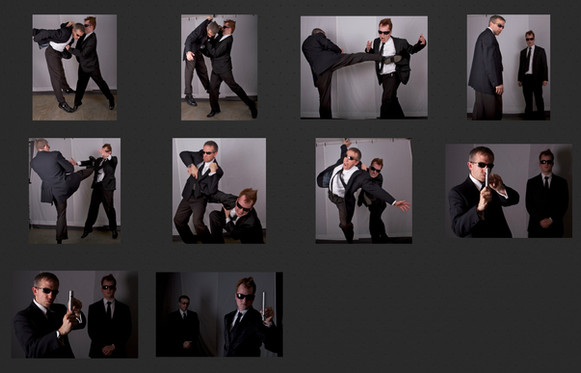
Task: Select the photo with a crouching man below
Action: [x=219, y=191]
